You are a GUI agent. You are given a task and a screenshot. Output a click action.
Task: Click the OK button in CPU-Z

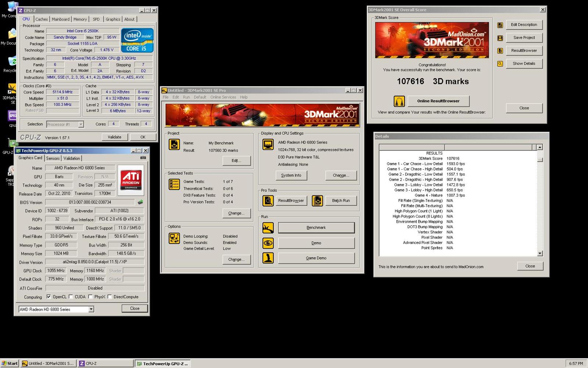pyautogui.click(x=143, y=137)
